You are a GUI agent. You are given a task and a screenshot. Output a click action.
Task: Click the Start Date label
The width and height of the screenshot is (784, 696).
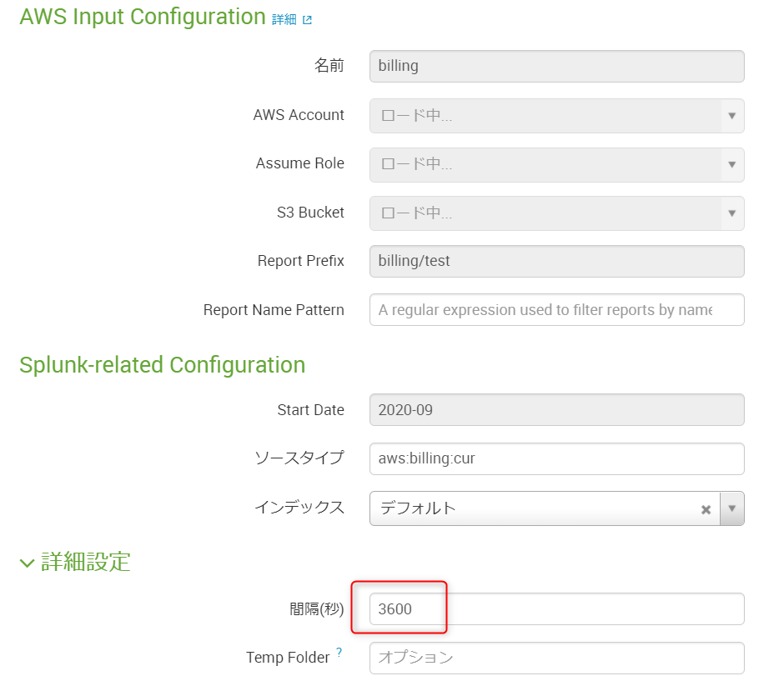pyautogui.click(x=310, y=410)
